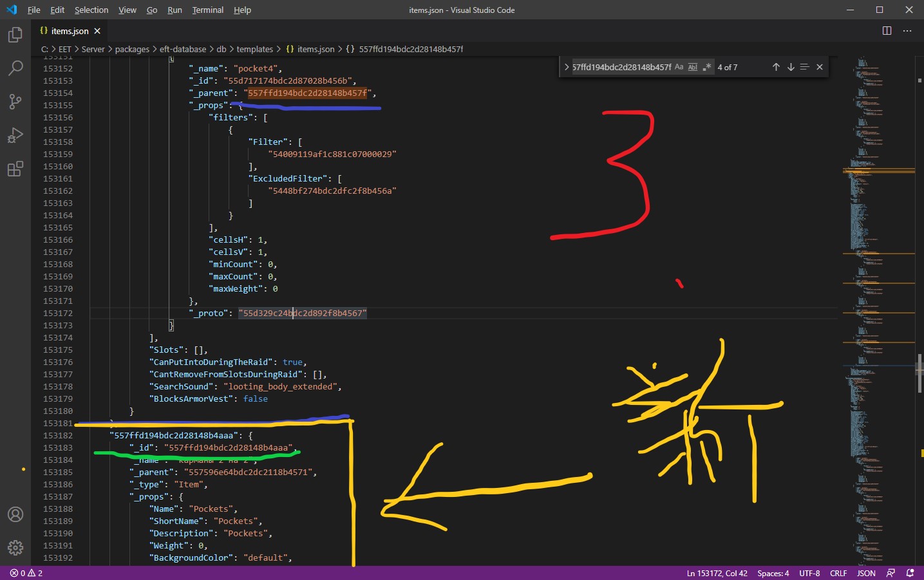The image size is (924, 580).
Task: Click "5448bf274bdc2dfc2f8b456a" excluded filter value
Action: point(332,191)
